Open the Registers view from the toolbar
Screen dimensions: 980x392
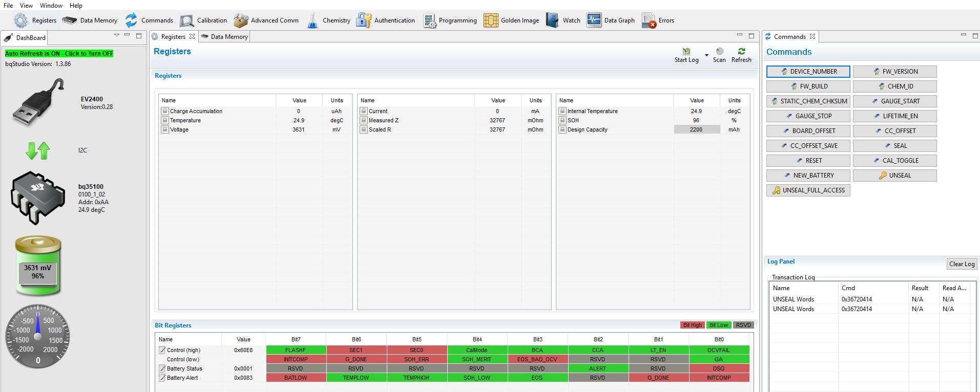click(x=35, y=20)
